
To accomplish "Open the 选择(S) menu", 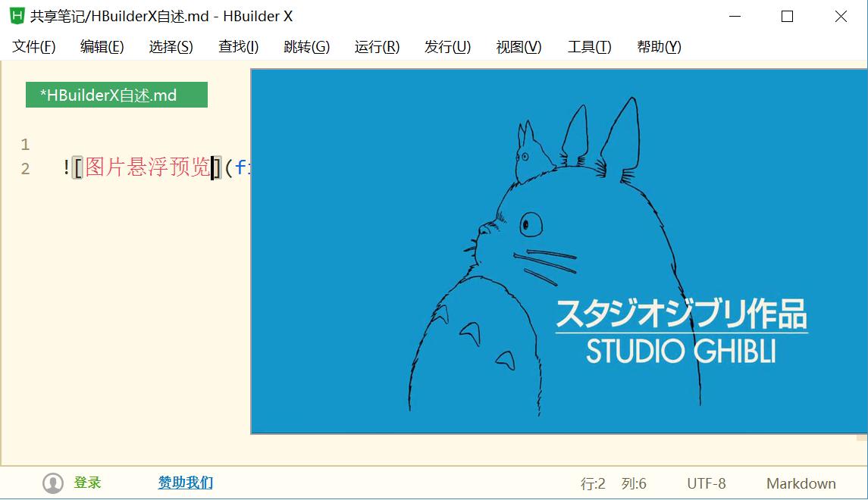I will click(171, 47).
